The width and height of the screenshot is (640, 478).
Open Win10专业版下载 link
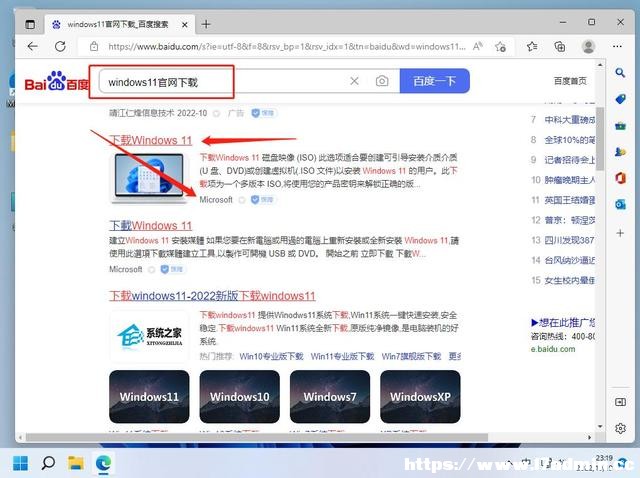click(x=271, y=356)
